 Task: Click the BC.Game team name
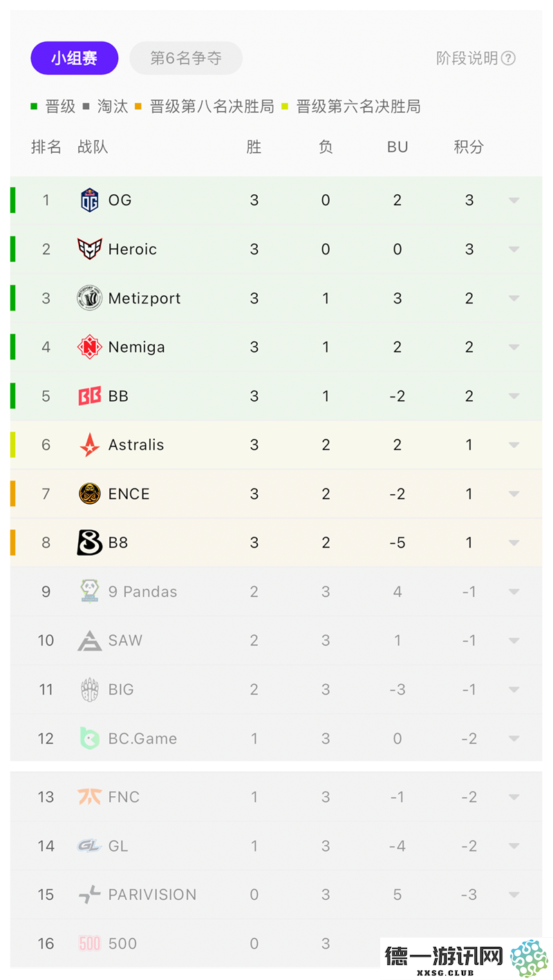pyautogui.click(x=142, y=738)
